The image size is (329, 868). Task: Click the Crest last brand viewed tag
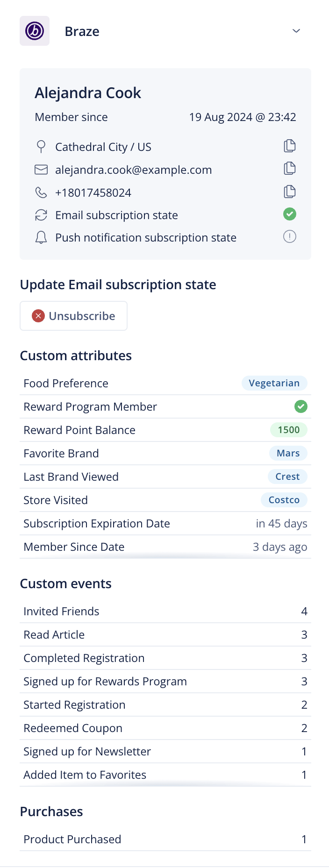coord(287,477)
